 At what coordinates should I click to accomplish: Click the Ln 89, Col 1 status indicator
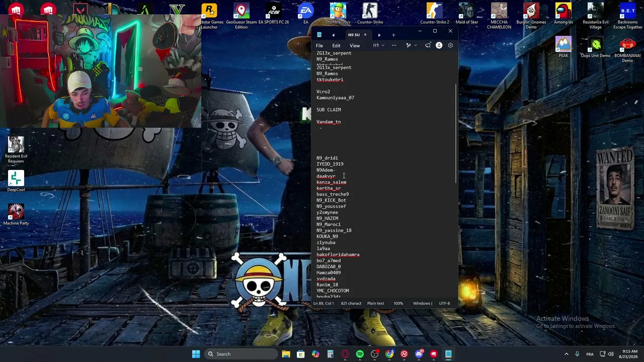(x=324, y=303)
